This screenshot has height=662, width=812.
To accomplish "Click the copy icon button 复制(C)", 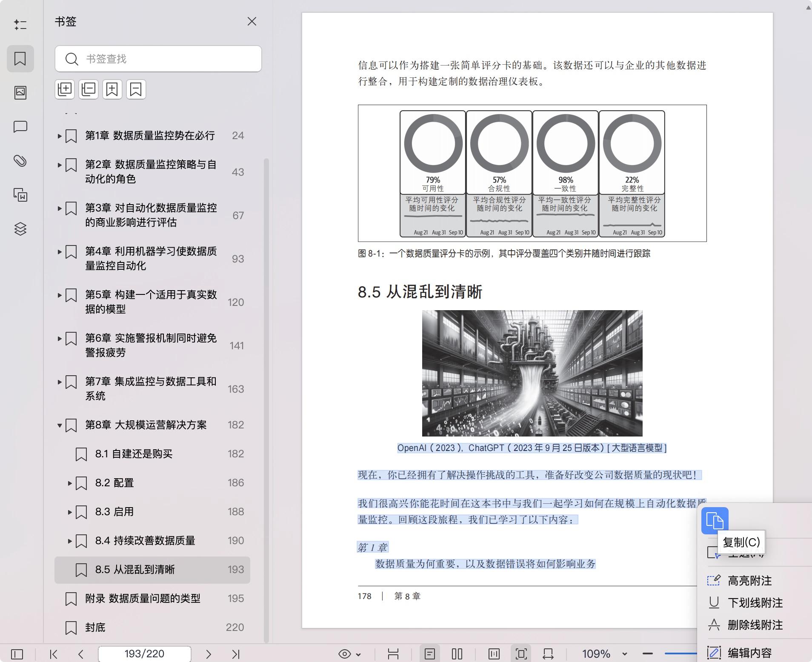I will point(715,521).
